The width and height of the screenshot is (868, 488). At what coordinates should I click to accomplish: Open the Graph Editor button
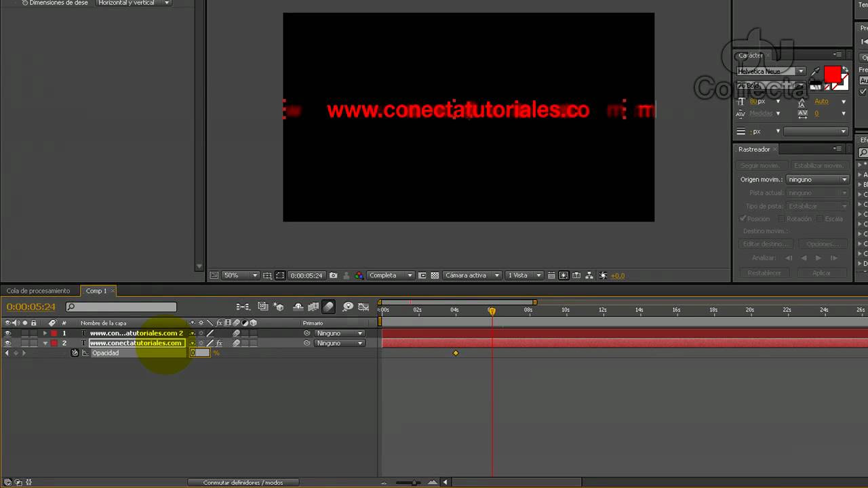[363, 307]
